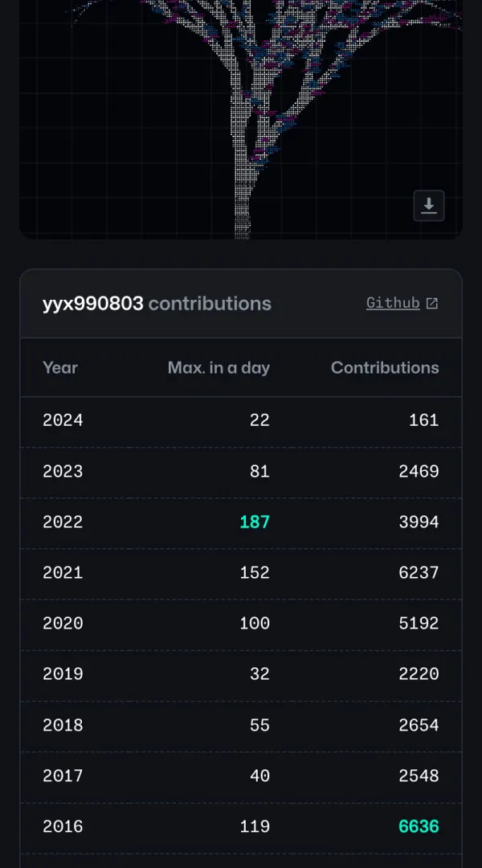Click the 6237 contributions value for 2021
The image size is (482, 868).
418,573
